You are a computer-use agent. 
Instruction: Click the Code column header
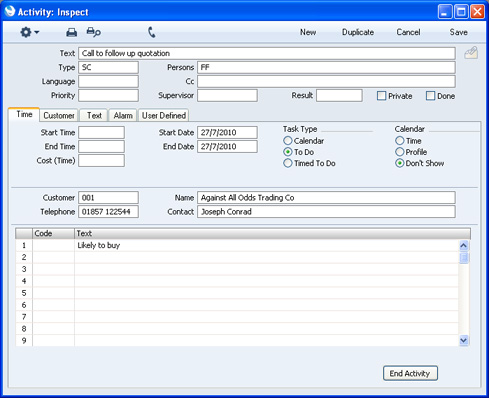[53, 233]
